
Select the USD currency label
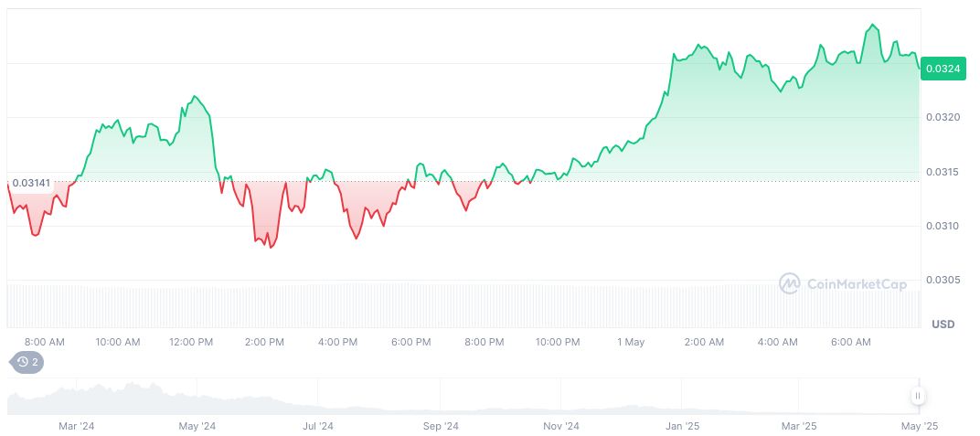pyautogui.click(x=943, y=324)
